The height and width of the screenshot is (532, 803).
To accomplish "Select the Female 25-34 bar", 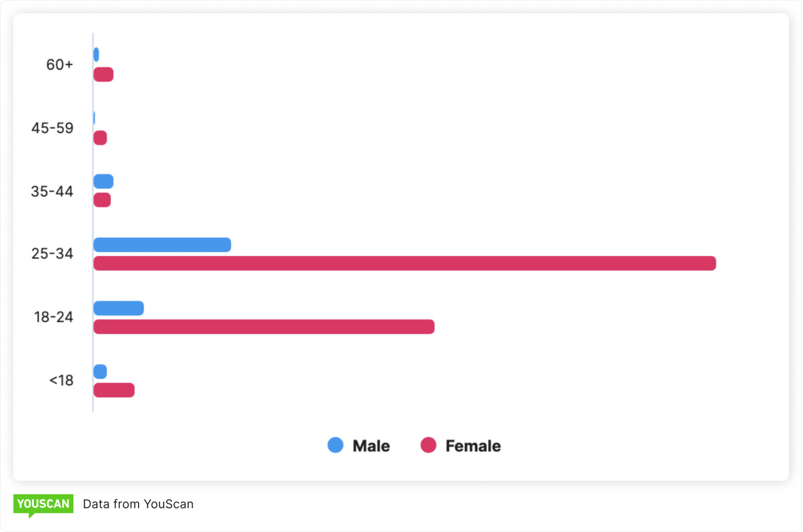I will [405, 263].
